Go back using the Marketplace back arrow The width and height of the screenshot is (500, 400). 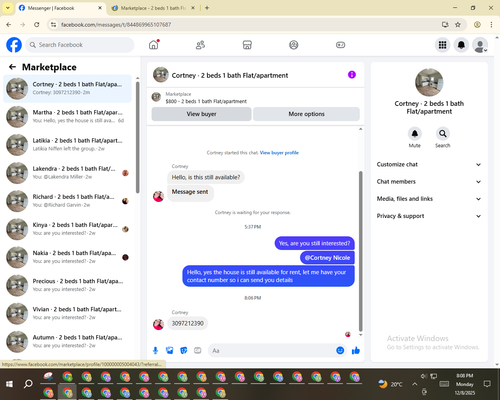tap(12, 67)
